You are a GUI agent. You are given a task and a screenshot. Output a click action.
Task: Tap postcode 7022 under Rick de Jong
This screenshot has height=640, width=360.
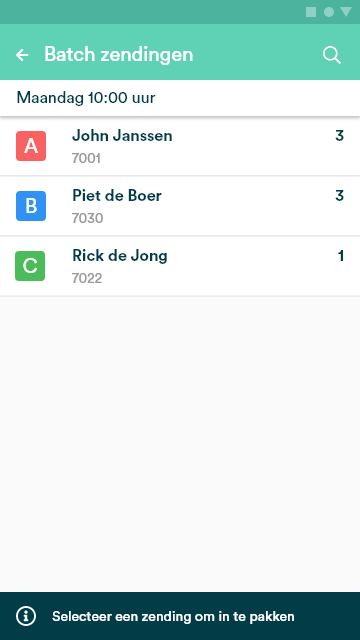pyautogui.click(x=87, y=278)
